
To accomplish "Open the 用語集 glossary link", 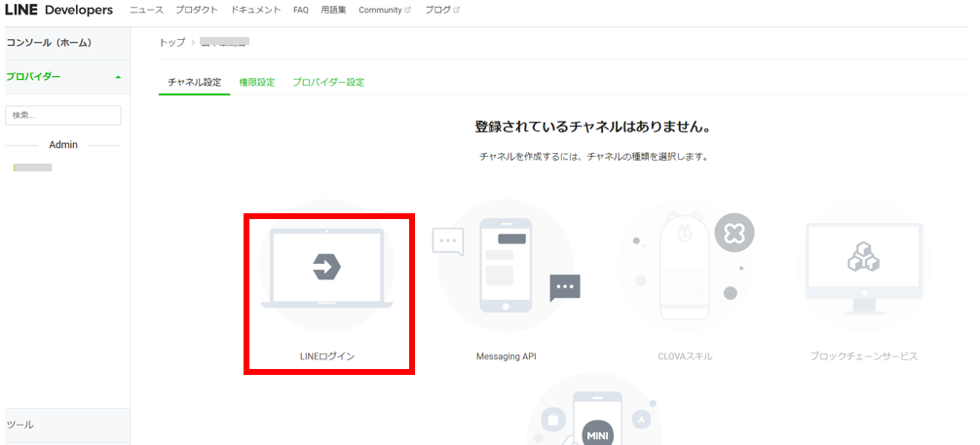I will click(333, 10).
